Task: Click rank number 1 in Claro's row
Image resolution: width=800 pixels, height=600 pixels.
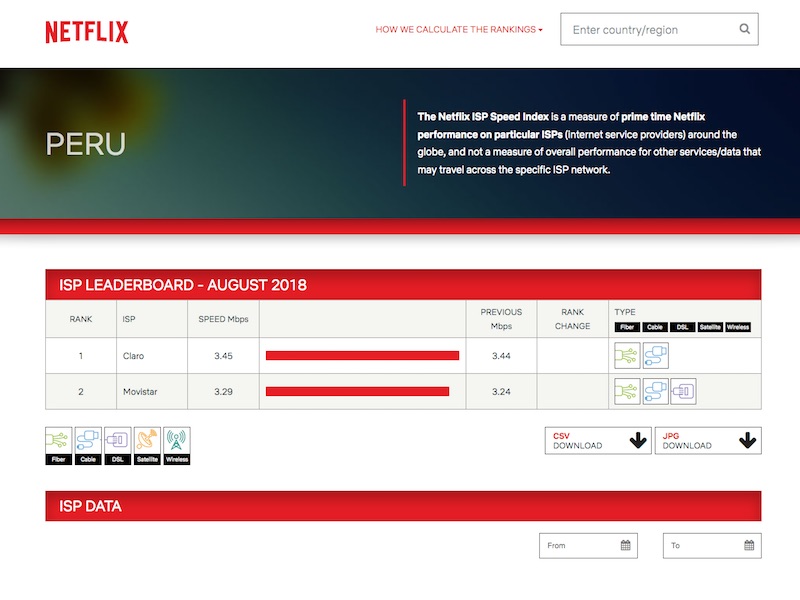Action: pos(81,356)
